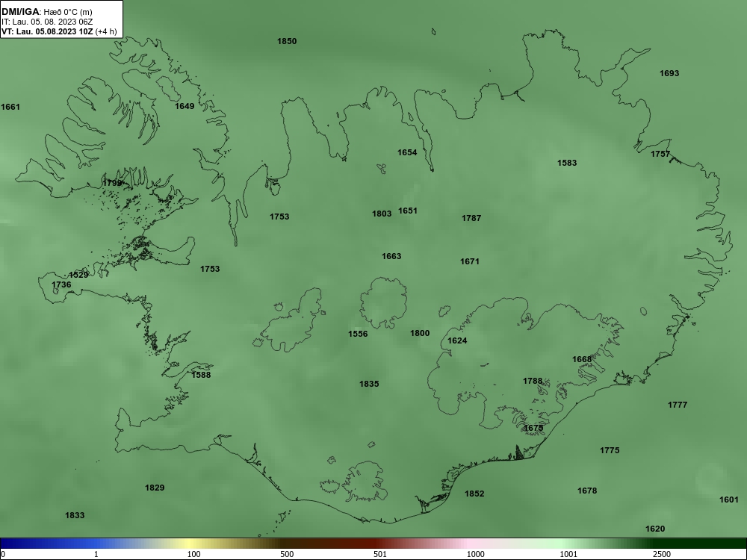
Task: Select the 1788 value on the southeast glacier
Action: tap(533, 381)
